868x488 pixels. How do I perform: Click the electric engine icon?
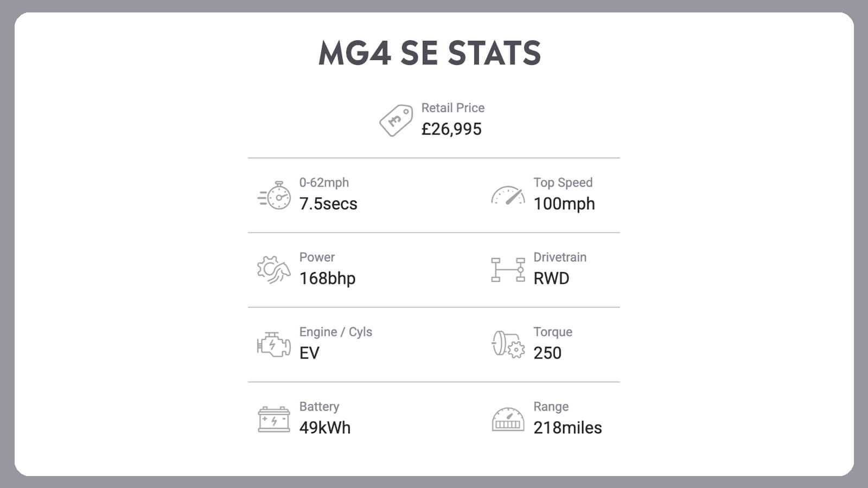coord(273,344)
